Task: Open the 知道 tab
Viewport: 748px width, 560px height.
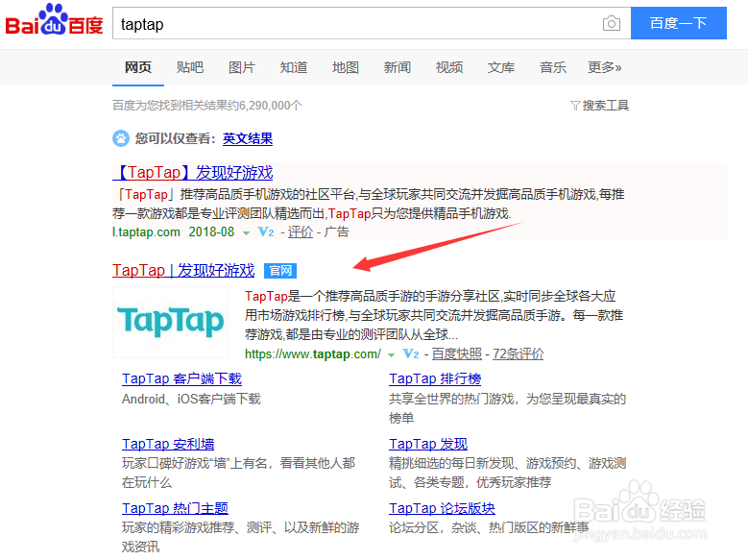Action: point(294,67)
